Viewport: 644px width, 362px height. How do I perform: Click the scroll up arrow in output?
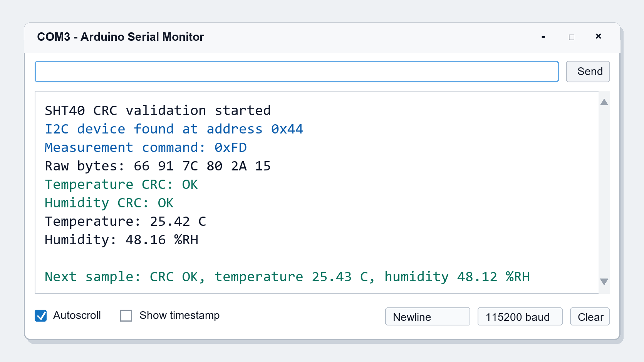point(604,102)
